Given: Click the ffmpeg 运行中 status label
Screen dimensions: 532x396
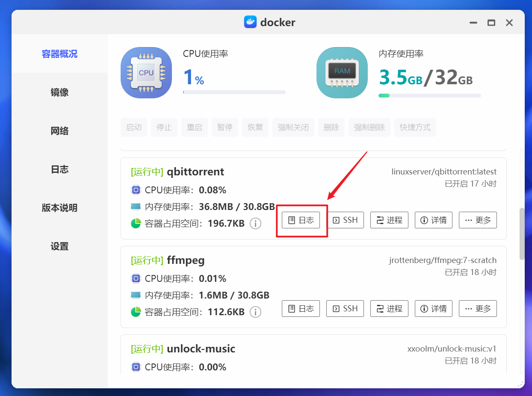Looking at the screenshot, I should coord(147,261).
